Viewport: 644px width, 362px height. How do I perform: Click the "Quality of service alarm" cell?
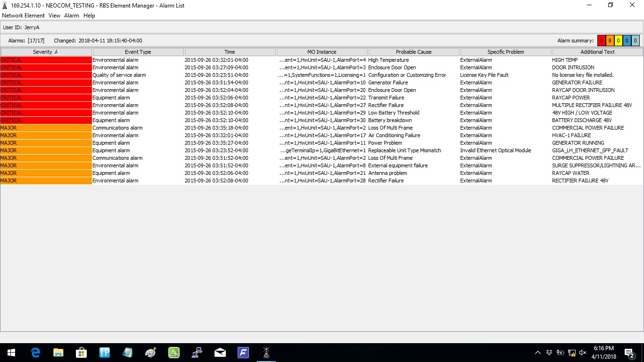pos(138,75)
